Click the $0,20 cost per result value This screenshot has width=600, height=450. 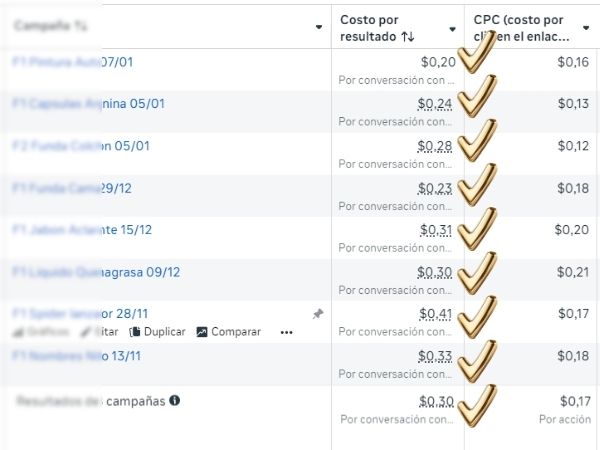[438, 62]
